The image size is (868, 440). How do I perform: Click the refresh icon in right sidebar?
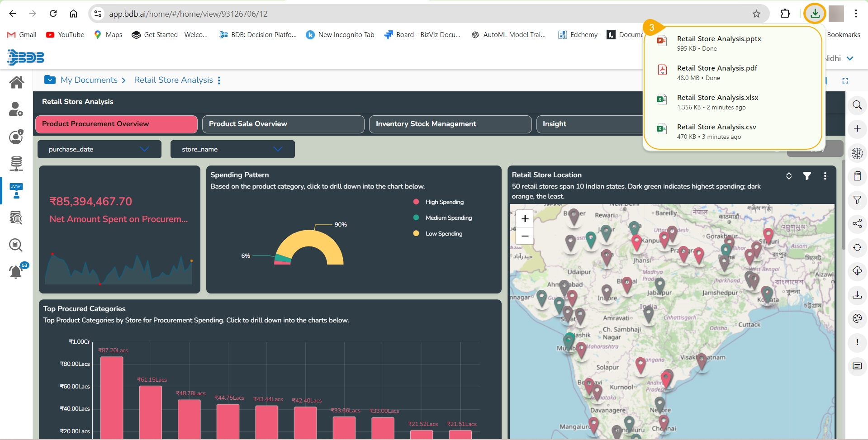click(857, 247)
